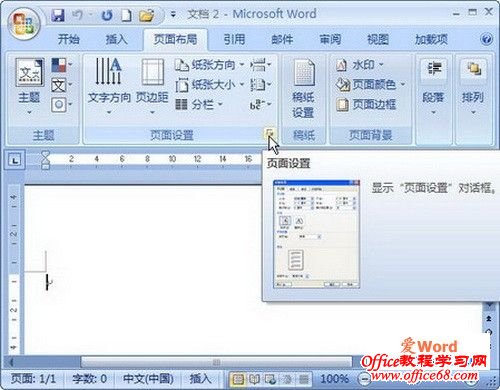The image size is (500, 390).
Task: Switch to the 视图 tab
Action: (378, 39)
